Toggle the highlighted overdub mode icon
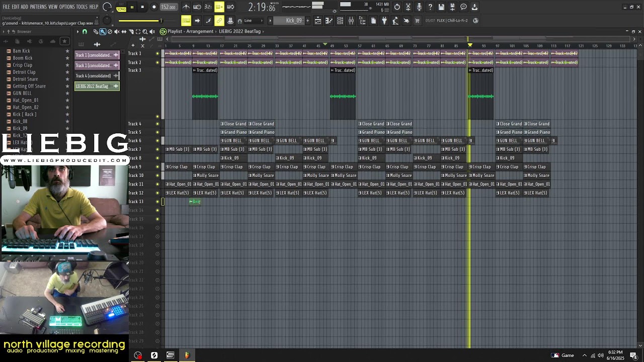 pyautogui.click(x=219, y=7)
